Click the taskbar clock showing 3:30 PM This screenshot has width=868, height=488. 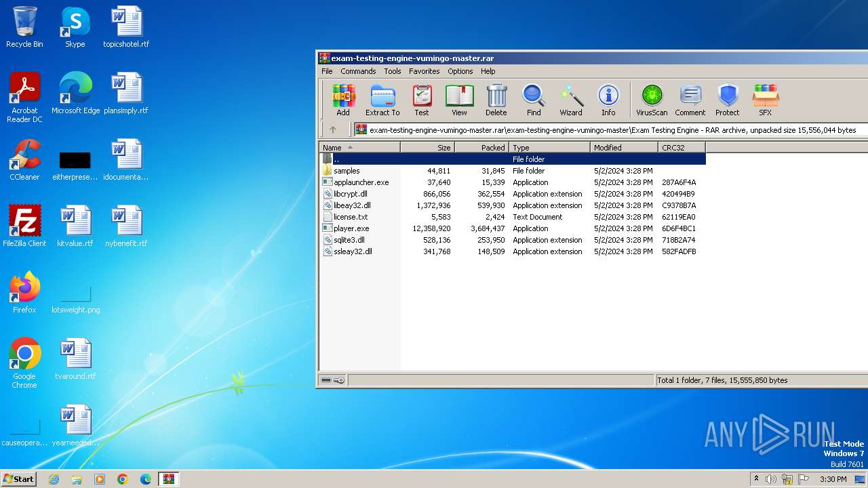[x=833, y=479]
